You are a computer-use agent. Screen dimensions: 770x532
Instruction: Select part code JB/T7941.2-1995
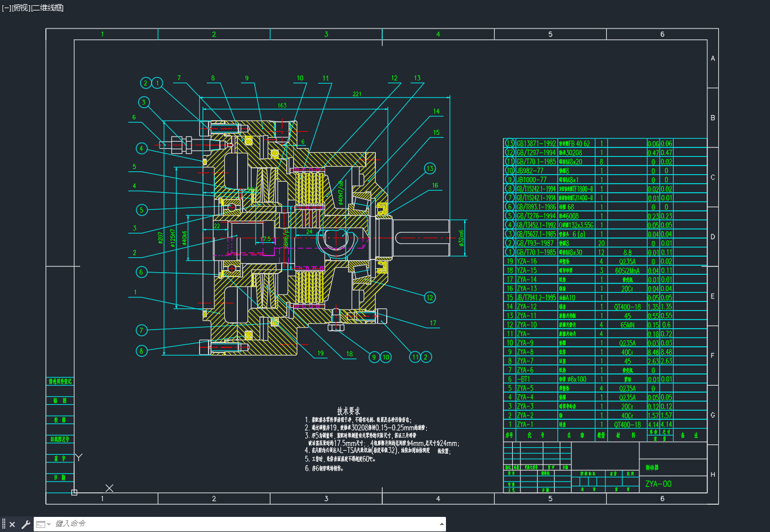pos(537,298)
